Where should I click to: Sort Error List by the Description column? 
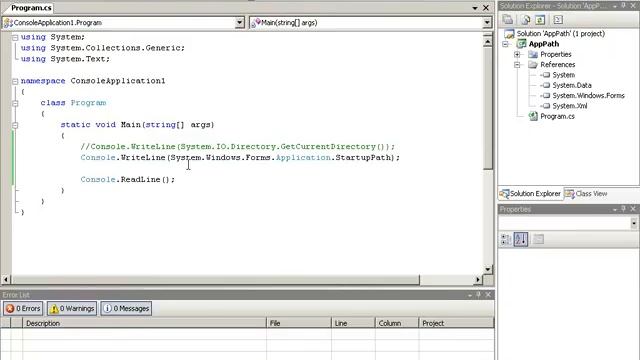pos(144,323)
